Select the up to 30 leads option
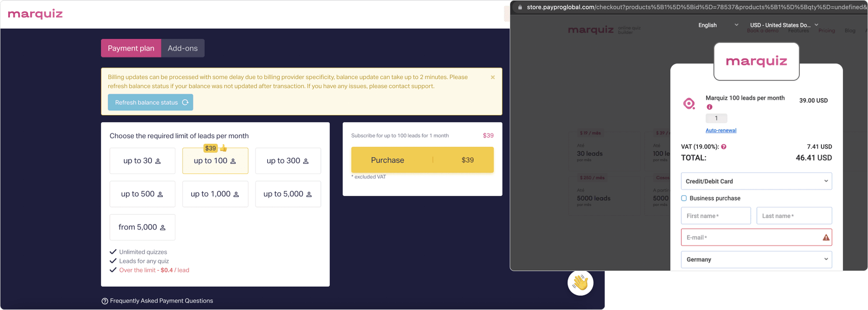Image resolution: width=868 pixels, height=310 pixels. click(142, 161)
